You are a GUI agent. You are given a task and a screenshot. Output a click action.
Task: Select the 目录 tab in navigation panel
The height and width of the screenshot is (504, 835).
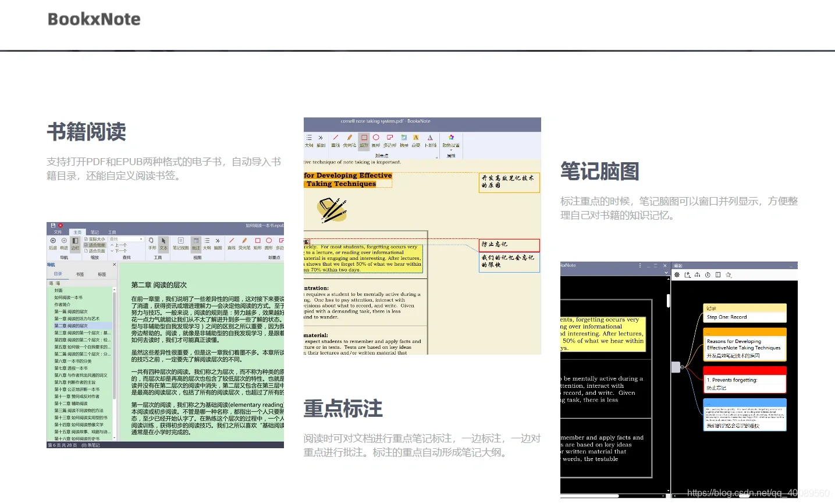pyautogui.click(x=58, y=274)
